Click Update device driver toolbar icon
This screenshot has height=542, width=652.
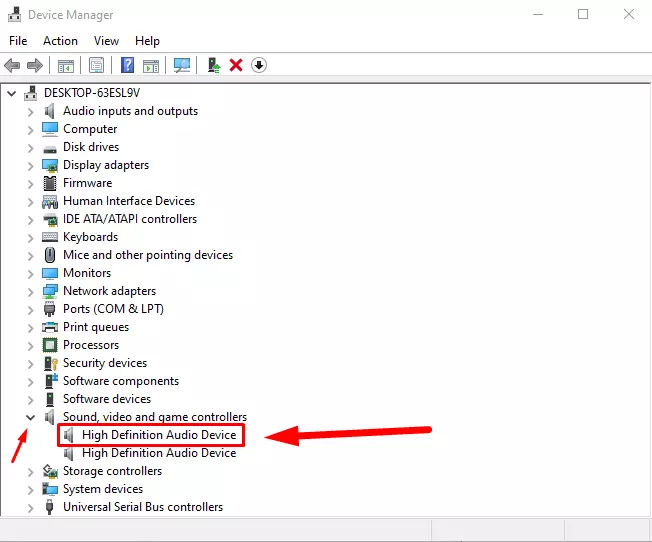point(214,65)
